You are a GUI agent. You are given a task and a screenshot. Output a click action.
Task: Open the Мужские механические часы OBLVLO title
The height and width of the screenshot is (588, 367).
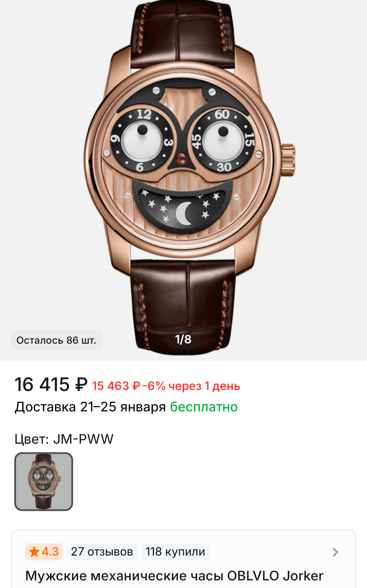click(174, 576)
